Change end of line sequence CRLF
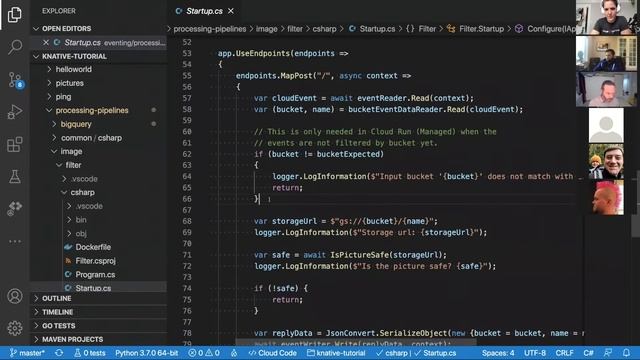This screenshot has width=640, height=360. pos(564,353)
